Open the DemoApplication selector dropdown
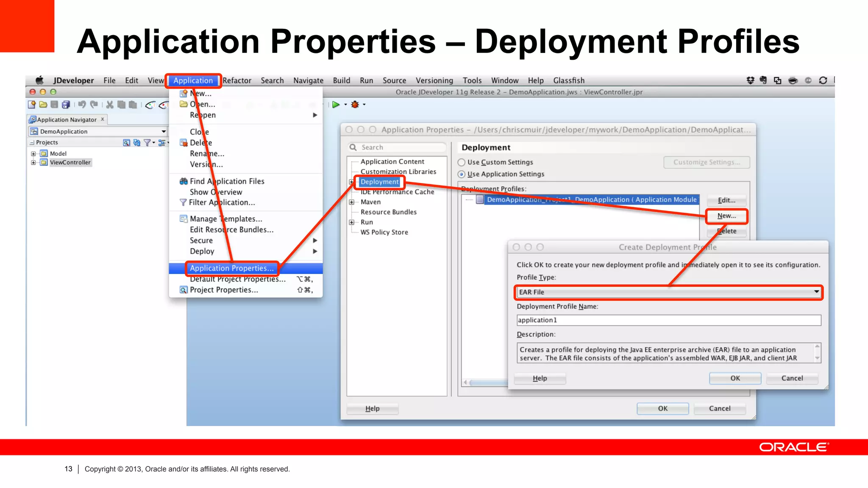This screenshot has width=868, height=488. coord(164,132)
